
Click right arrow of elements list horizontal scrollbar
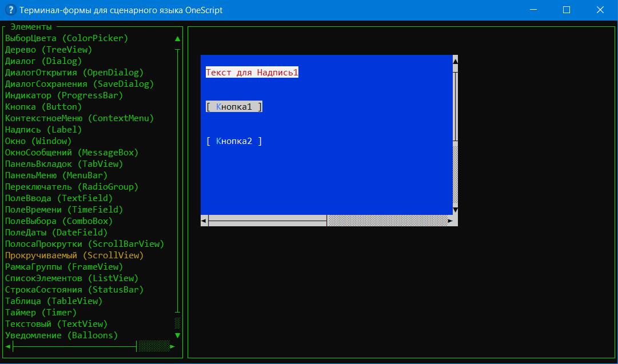(173, 346)
